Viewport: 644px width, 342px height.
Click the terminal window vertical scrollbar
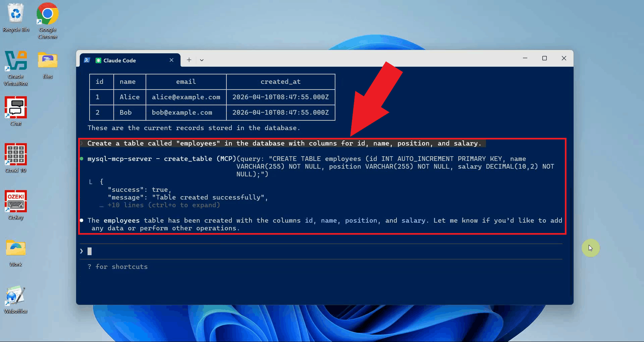tap(571, 241)
